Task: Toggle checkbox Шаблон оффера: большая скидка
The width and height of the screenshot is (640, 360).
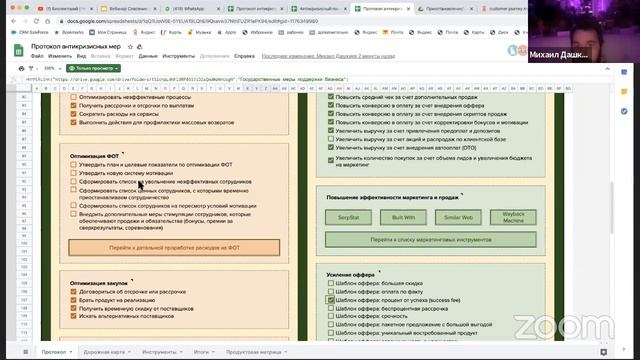Action: pos(331,283)
